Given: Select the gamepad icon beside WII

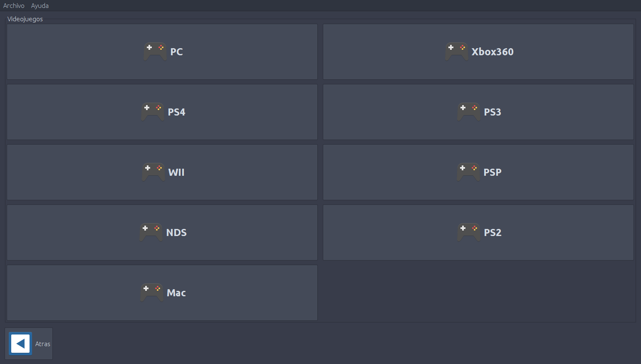Looking at the screenshot, I should click(153, 172).
